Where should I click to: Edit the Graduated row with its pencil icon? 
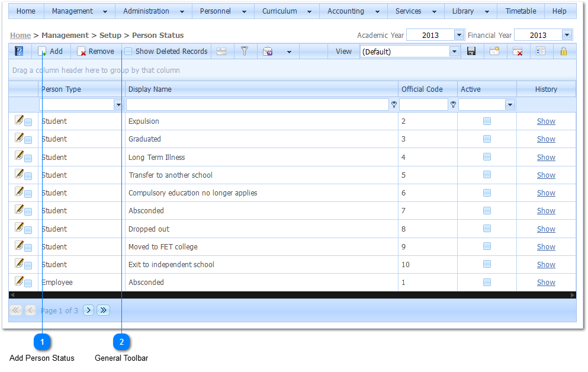[19, 137]
